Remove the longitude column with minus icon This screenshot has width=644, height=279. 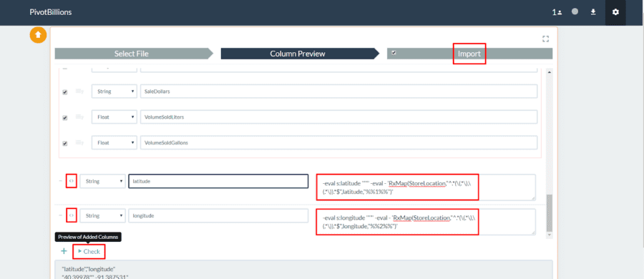[x=61, y=215]
